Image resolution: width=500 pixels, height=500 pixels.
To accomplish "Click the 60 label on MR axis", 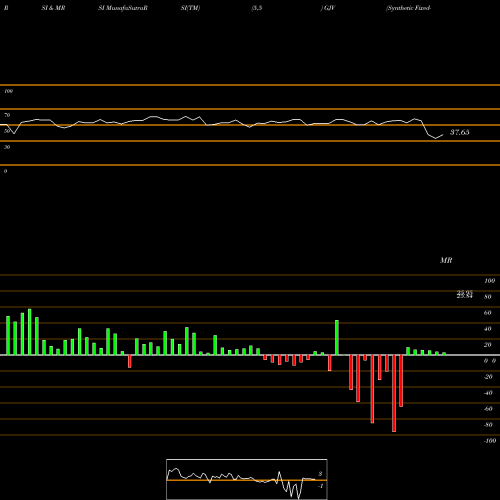I will [x=488, y=313].
